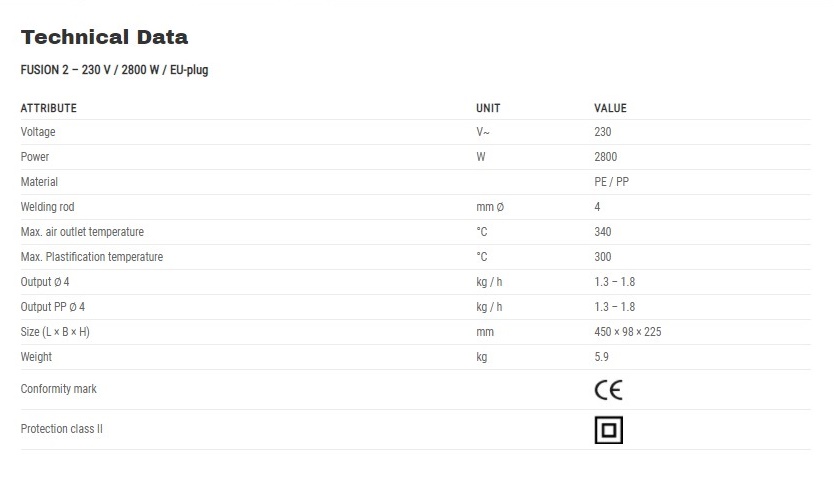This screenshot has width=834, height=484.
Task: Select the Technical Data heading
Action: pos(104,37)
